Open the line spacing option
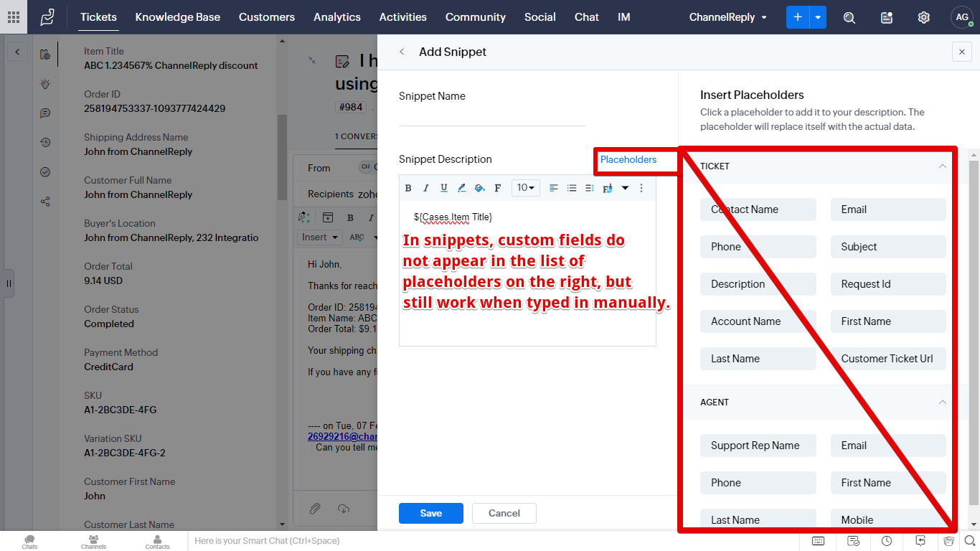Screen dimensions: 980x551 click(x=590, y=188)
